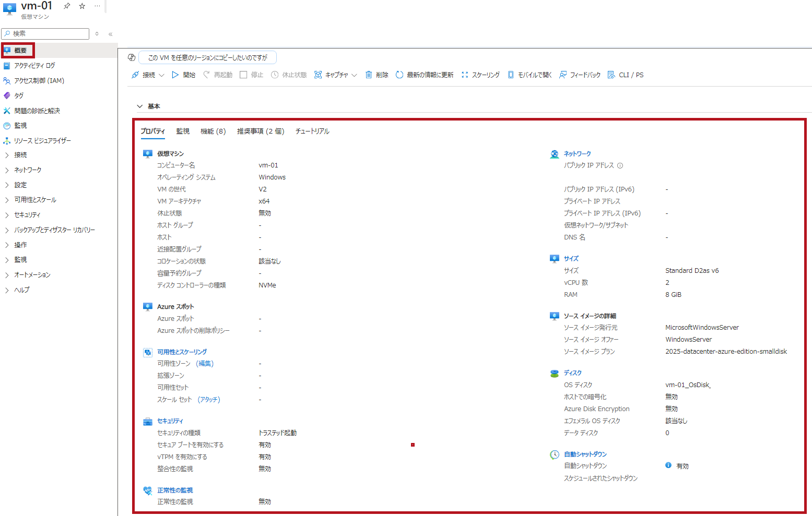This screenshot has height=516, width=812.
Task: Click アタッチ link next to スケール セット
Action: click(x=209, y=400)
